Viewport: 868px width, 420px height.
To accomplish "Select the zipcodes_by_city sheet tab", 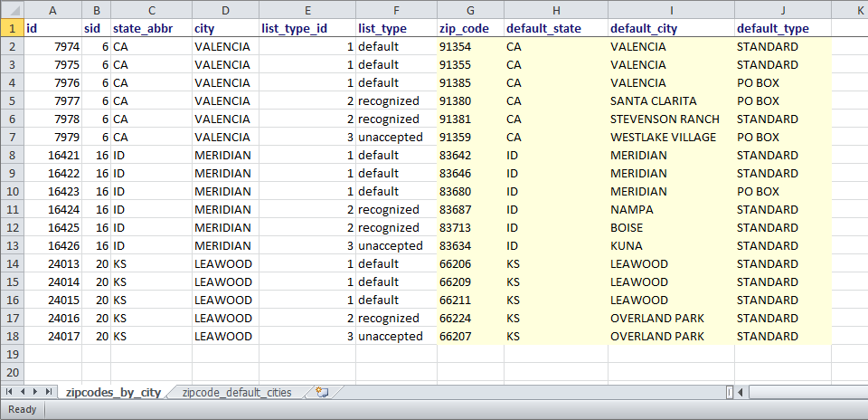I will point(113,392).
